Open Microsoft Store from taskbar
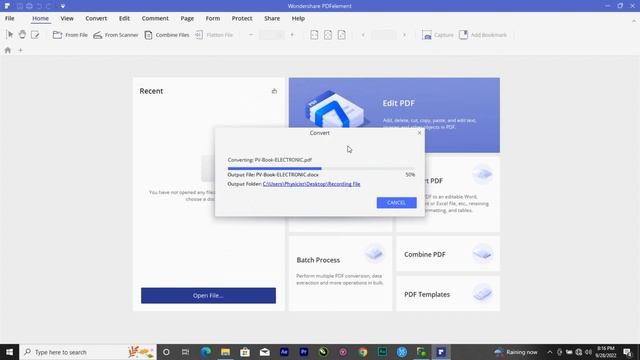640x360 pixels. pyautogui.click(x=245, y=352)
